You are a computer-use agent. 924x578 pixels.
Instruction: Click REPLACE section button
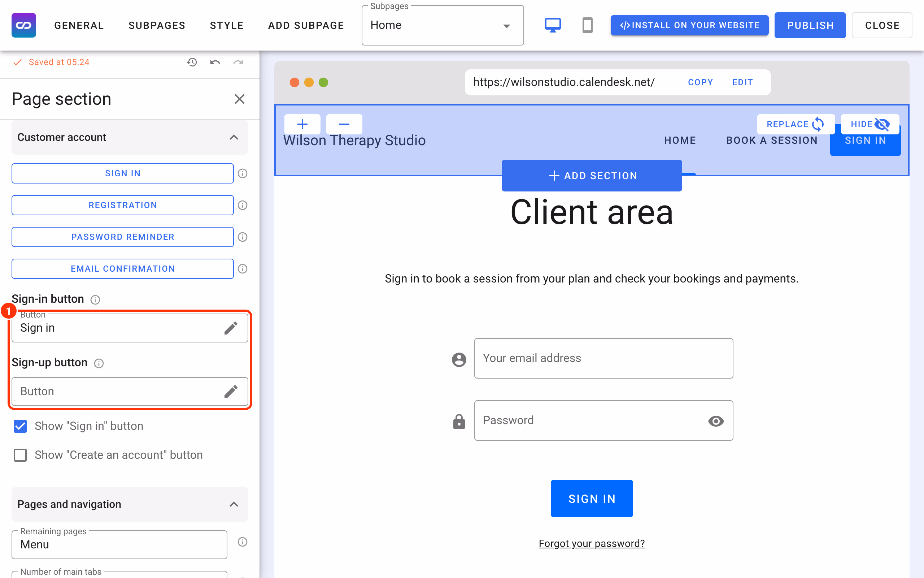796,124
